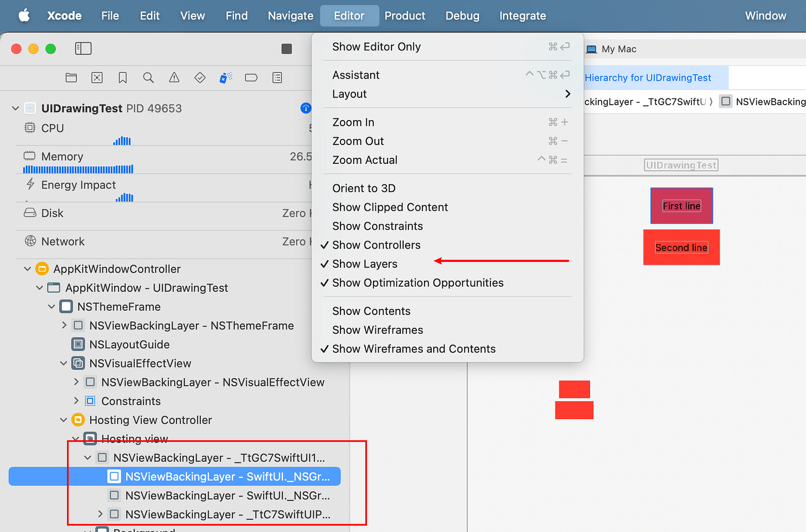The image size is (806, 532).
Task: Select the Memory gauge row
Action: 164,160
